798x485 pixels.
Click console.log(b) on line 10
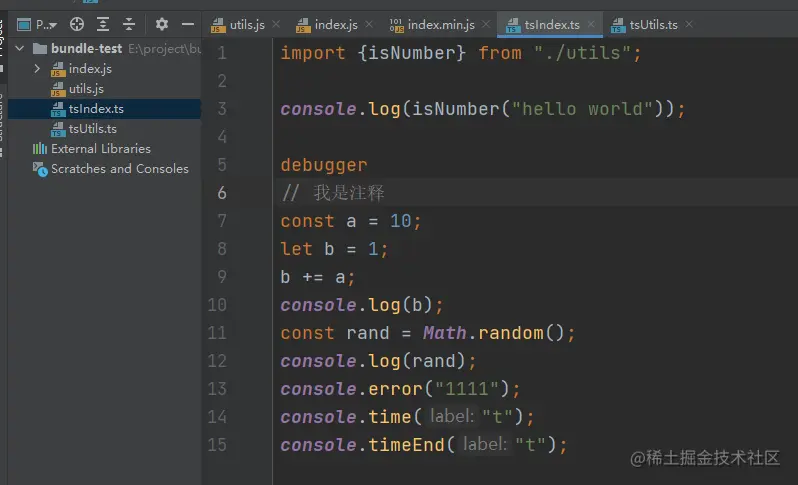[x=357, y=305]
